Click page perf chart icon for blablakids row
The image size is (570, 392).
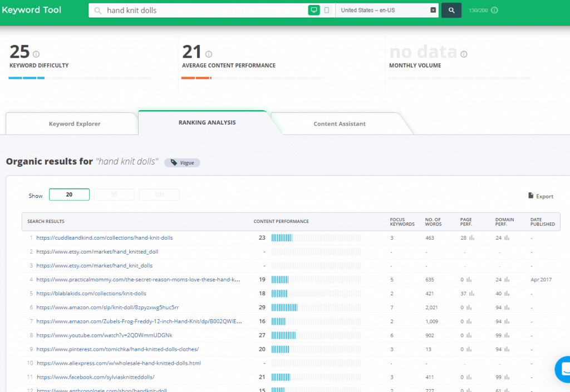click(472, 293)
